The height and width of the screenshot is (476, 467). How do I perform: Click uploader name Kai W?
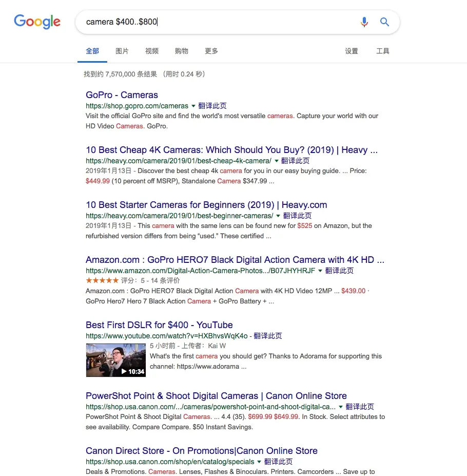[217, 346]
